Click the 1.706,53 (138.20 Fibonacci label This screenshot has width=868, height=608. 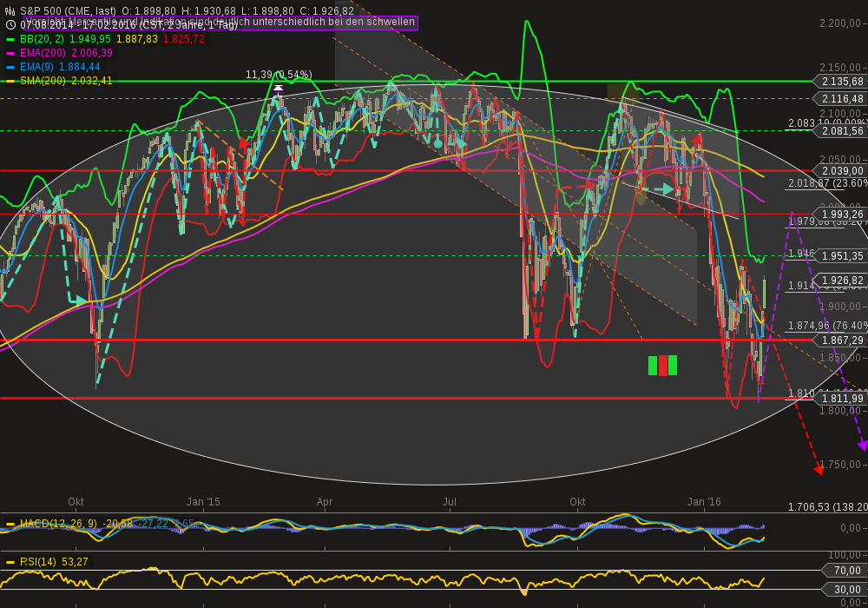(x=827, y=507)
